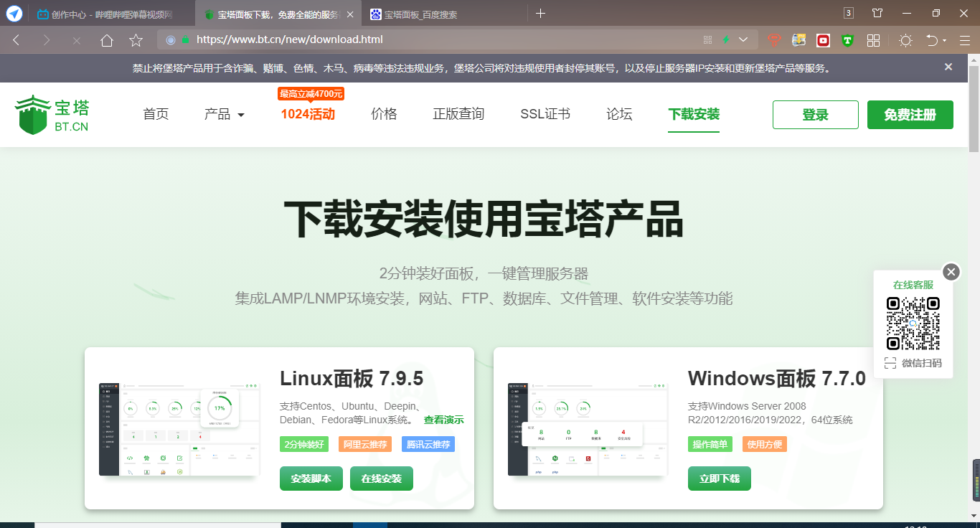Open the shirt-shaped skin theme icon
Image resolution: width=980 pixels, height=528 pixels.
click(x=877, y=13)
